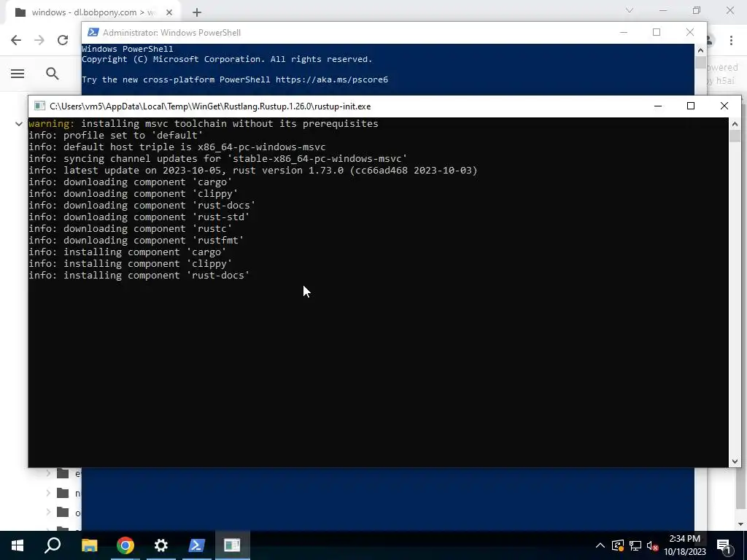Click PowerShell window title icon
This screenshot has width=747, height=560.
tap(93, 32)
